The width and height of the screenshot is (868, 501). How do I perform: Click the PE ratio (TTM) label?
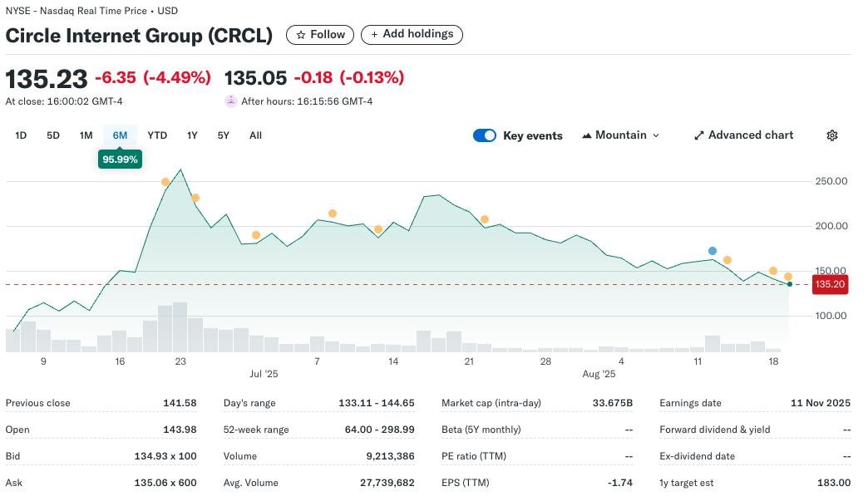[x=474, y=456]
